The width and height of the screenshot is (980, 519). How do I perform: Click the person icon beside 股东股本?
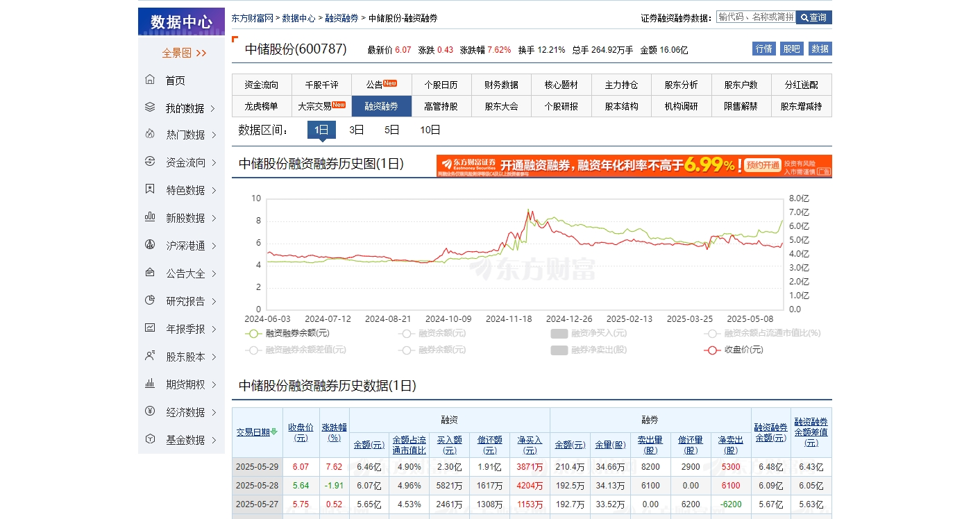150,356
